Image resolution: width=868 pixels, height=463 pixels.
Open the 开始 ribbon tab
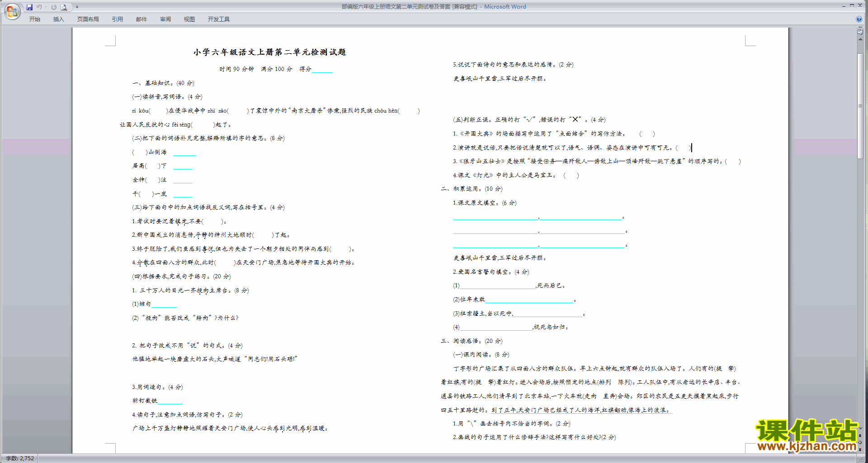coord(35,19)
